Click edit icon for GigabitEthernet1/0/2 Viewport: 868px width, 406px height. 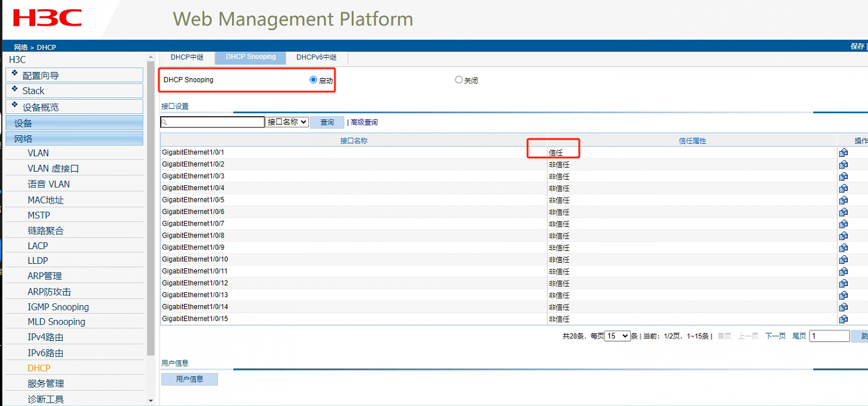[x=843, y=164]
